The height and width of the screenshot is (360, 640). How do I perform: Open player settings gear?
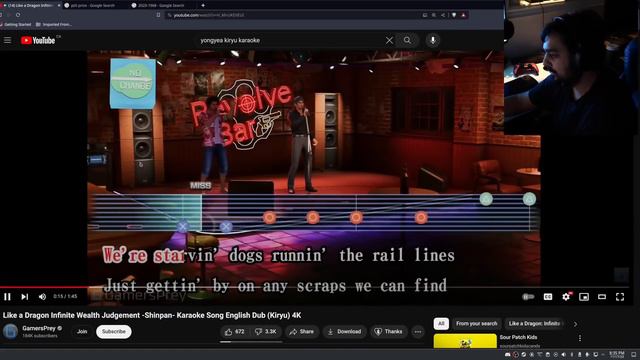(566, 297)
